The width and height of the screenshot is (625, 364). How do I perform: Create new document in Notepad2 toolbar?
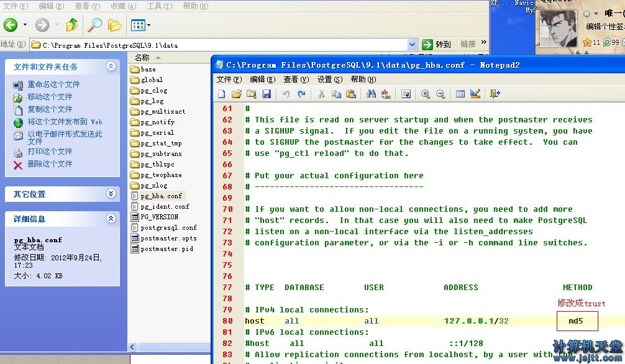222,94
